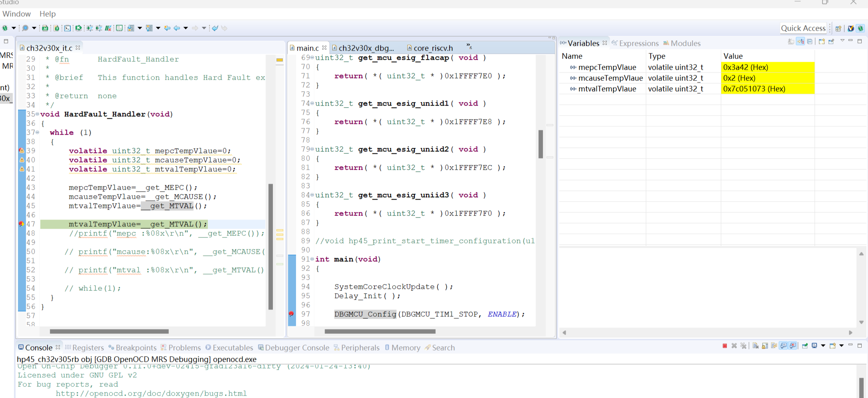Click Open New Variables View icon
Image resolution: width=868 pixels, height=398 pixels.
[822, 41]
